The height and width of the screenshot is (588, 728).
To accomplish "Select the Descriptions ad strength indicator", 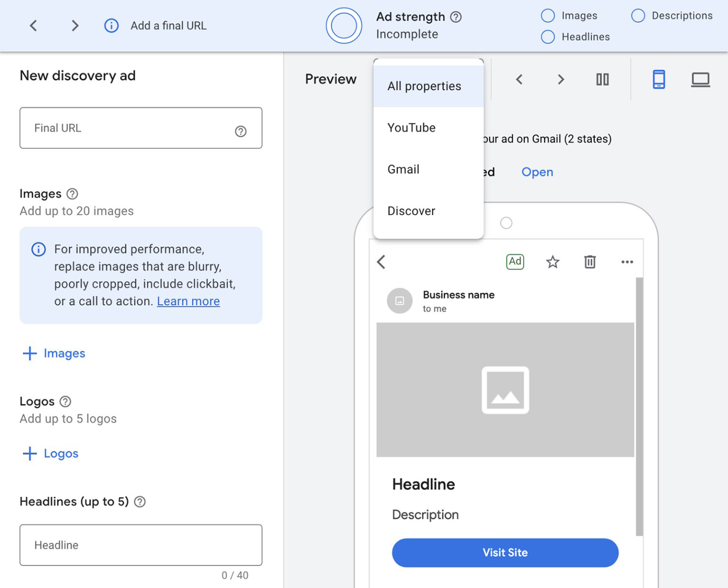I will [x=638, y=16].
